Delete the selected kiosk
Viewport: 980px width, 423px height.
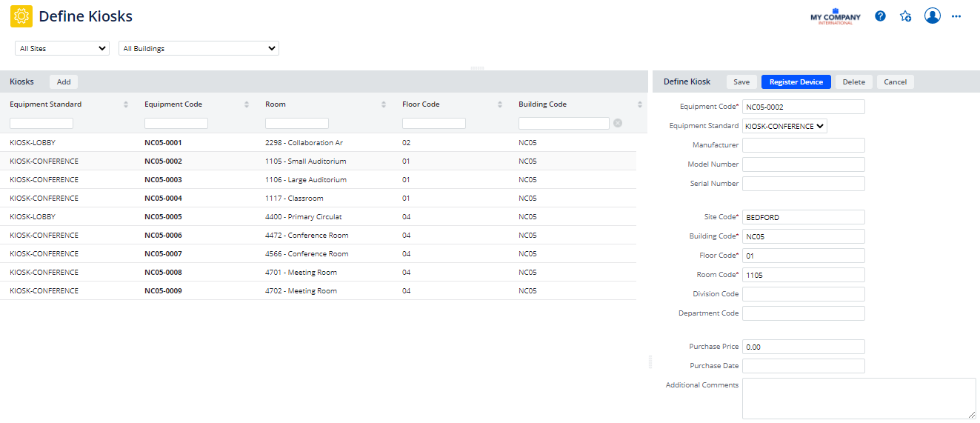coord(853,82)
